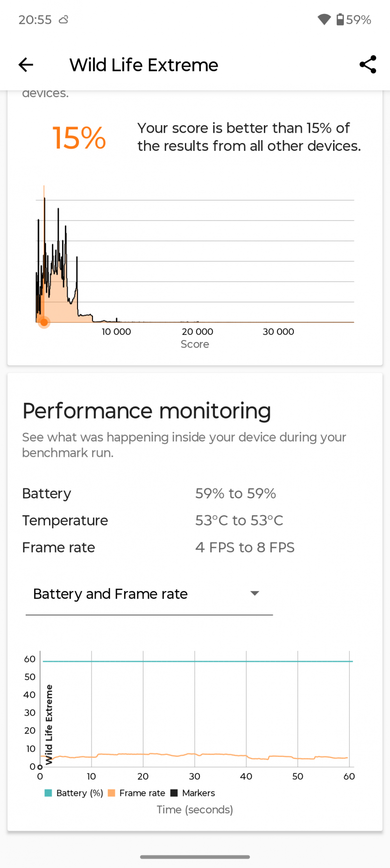The image size is (390, 868).
Task: Tap the battery status icon
Action: 340,19
